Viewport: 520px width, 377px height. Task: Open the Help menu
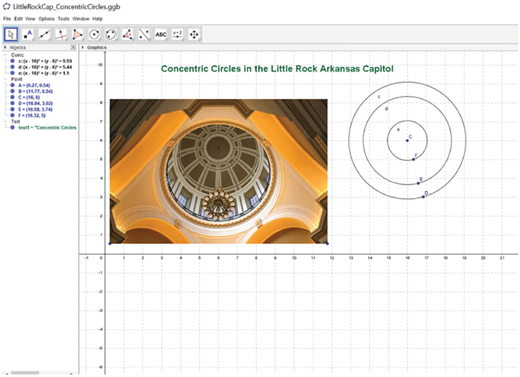pos(98,19)
